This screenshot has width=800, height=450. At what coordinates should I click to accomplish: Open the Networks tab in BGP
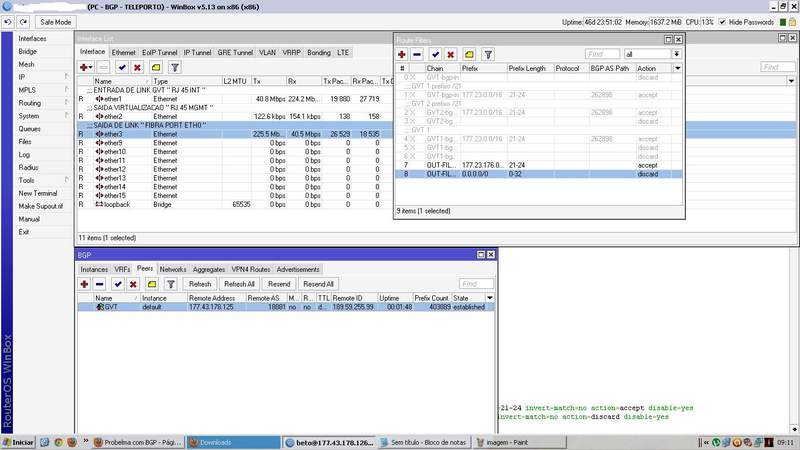coord(173,269)
